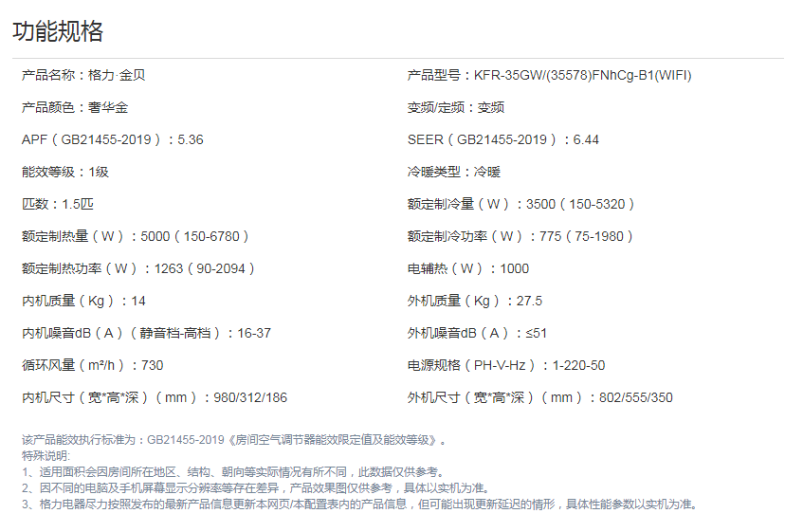This screenshot has width=785, height=532.
Task: Click the 额定制热量 specification row
Action: 136,236
